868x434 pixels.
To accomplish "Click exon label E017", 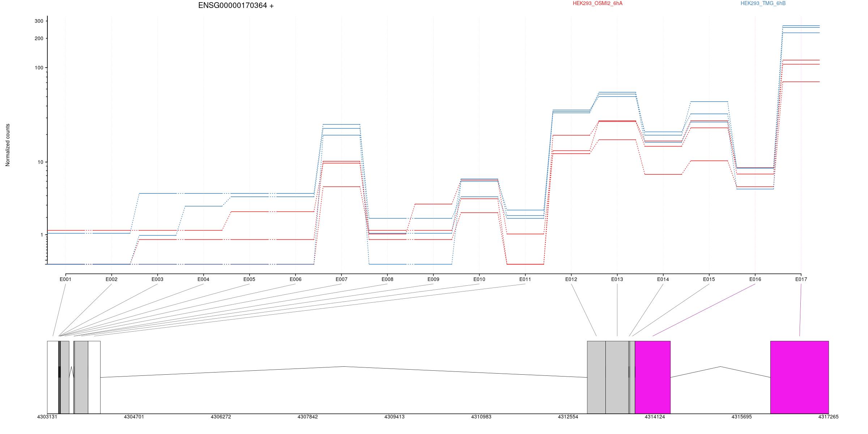I will click(801, 279).
